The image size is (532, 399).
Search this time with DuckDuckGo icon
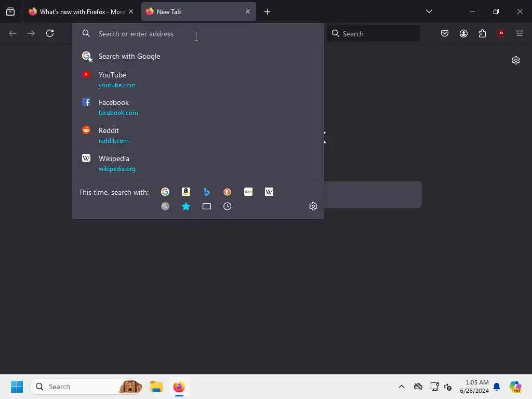pos(228,192)
